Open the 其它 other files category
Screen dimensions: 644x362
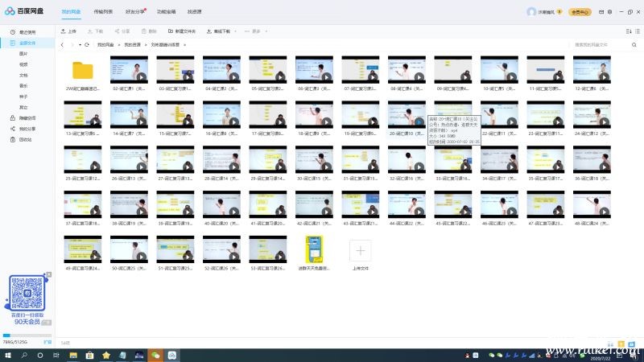click(23, 107)
